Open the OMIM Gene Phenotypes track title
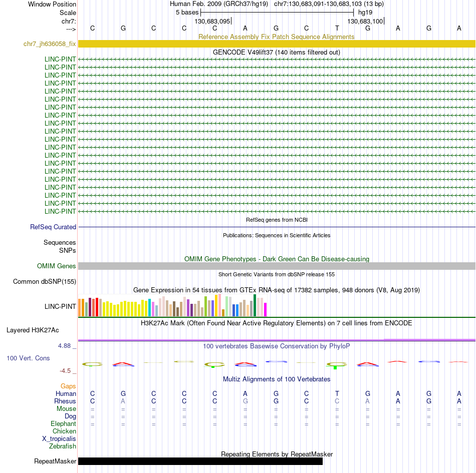476x473 pixels. coord(277,259)
